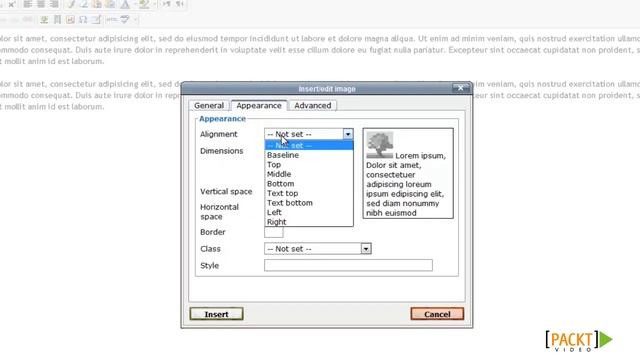Click the omega special character icon
The height and width of the screenshot is (360, 640).
point(83,20)
